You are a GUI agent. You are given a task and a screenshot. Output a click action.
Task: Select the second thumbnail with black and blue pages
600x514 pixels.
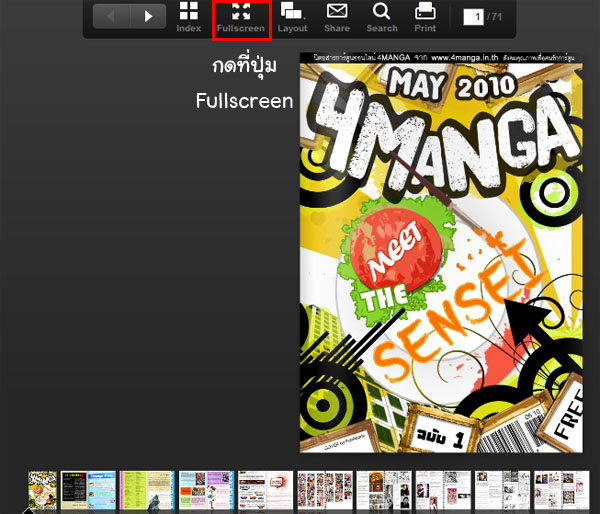click(88, 491)
